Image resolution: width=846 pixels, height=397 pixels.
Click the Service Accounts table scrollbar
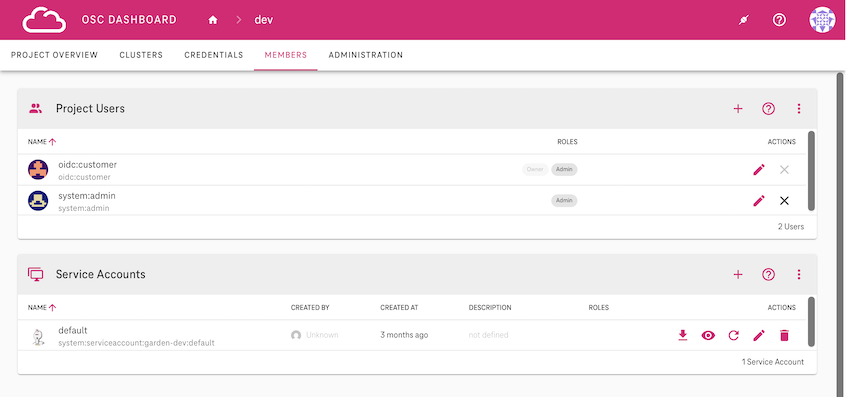click(x=811, y=321)
